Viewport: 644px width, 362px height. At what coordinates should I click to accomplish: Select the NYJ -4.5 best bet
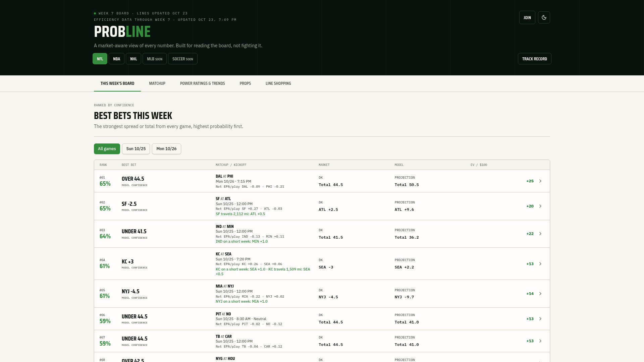pyautogui.click(x=130, y=291)
